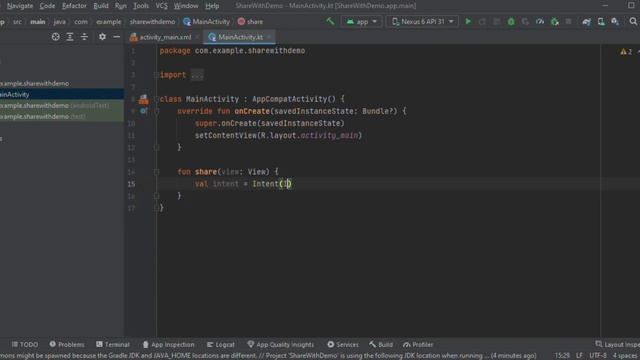This screenshot has width=640, height=360.
Task: Open the VCS menu
Action: 162,6
